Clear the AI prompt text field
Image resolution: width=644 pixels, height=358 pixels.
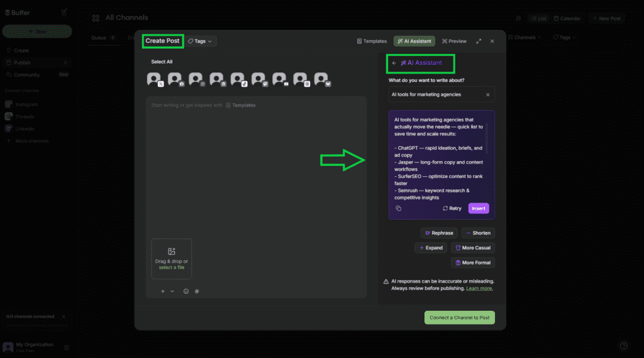tap(488, 94)
